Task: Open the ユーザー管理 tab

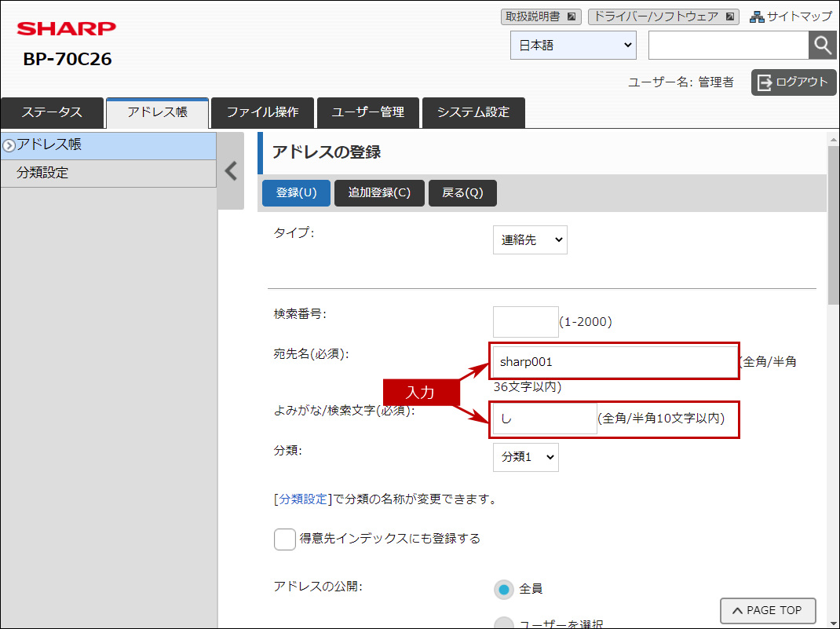Action: point(368,112)
